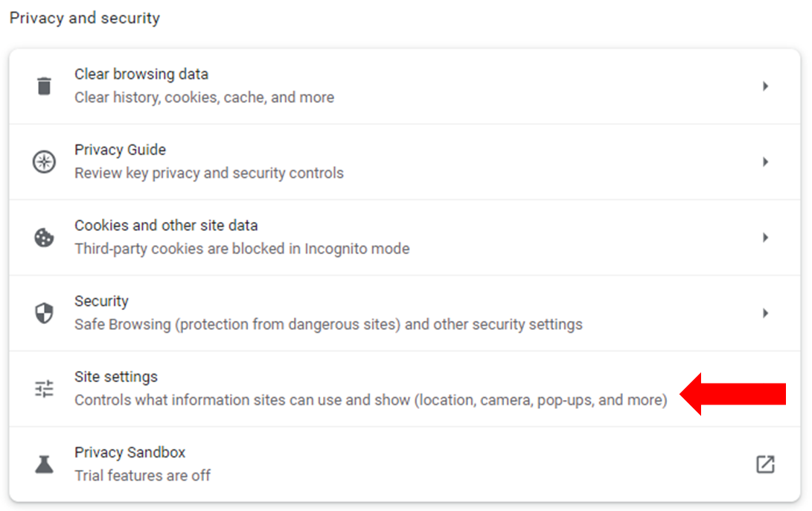Click the Site settings sliders icon

[44, 389]
